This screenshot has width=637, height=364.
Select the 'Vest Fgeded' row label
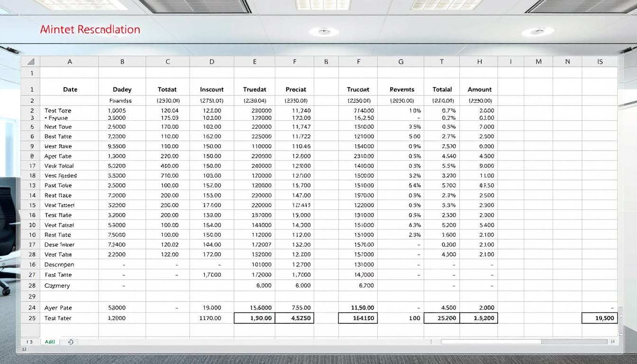61,175
